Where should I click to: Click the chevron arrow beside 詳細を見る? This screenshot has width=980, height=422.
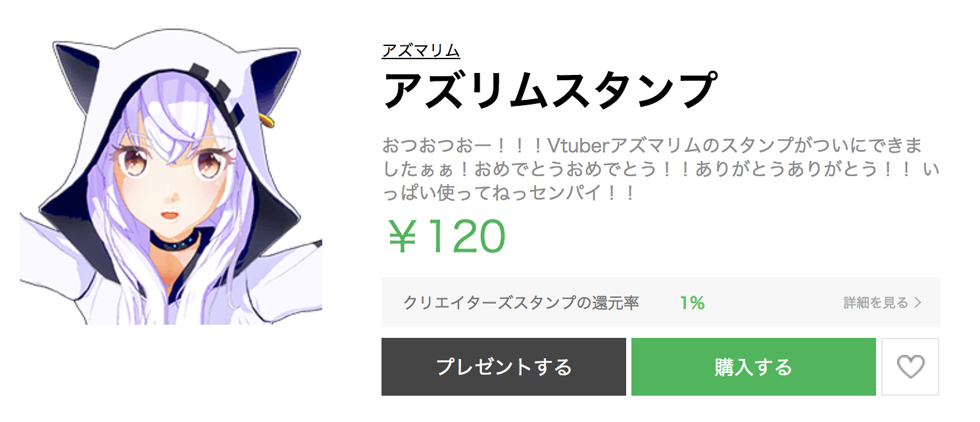click(x=918, y=303)
